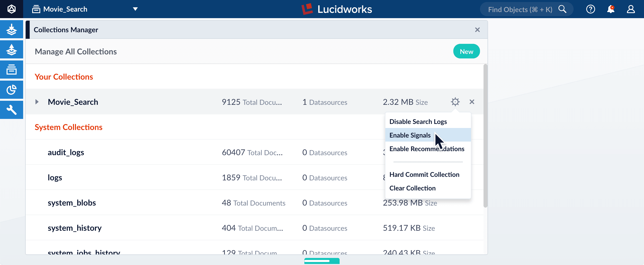Click the search magnifier icon
Screen dimensions: 644x265
click(562, 9)
